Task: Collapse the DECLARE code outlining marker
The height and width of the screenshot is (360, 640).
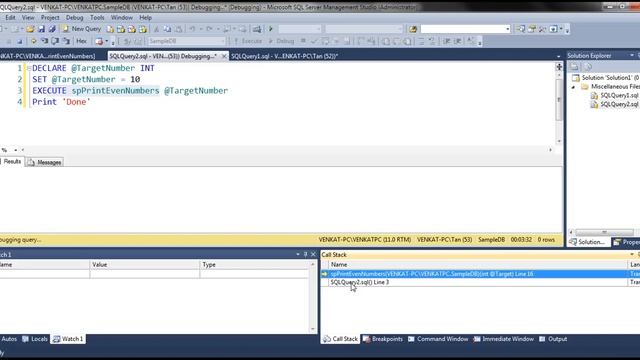Action: [28, 68]
